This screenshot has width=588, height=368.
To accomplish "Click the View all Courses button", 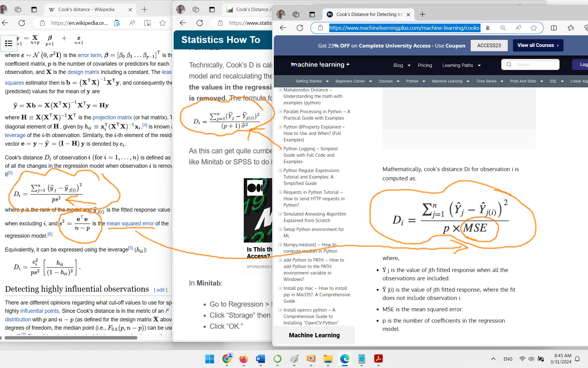I will click(x=538, y=45).
